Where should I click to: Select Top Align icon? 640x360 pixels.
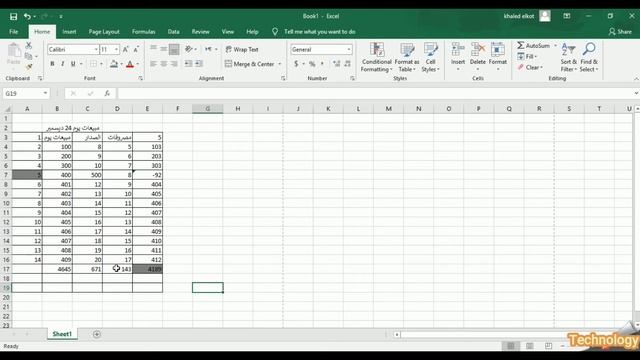click(153, 49)
